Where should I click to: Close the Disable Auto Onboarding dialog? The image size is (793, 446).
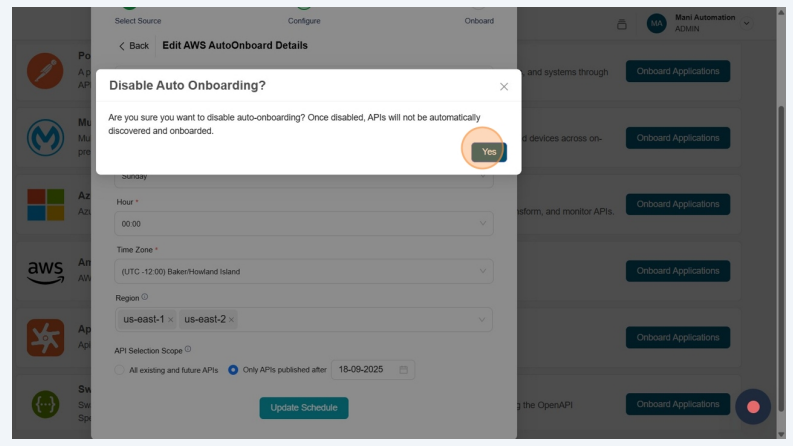(504, 87)
